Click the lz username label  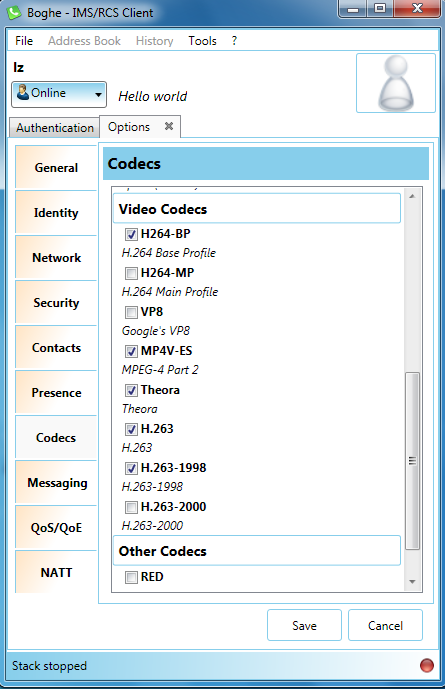[18, 67]
